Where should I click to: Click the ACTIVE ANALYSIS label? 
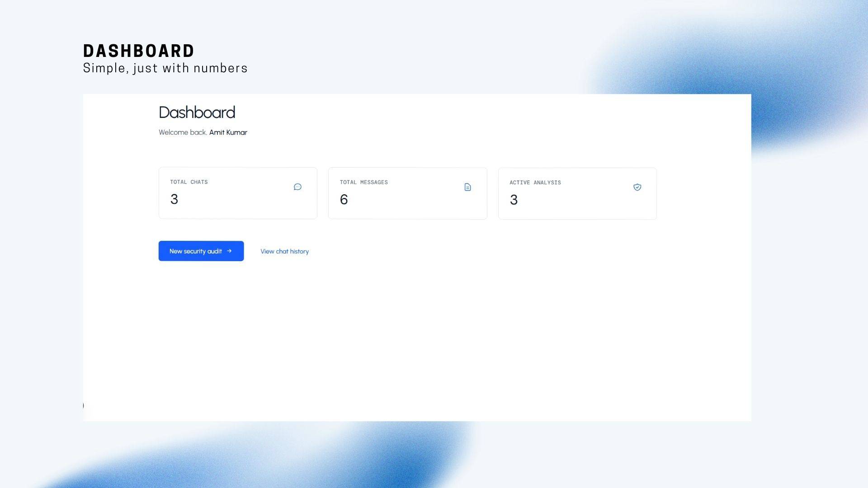[x=535, y=183]
